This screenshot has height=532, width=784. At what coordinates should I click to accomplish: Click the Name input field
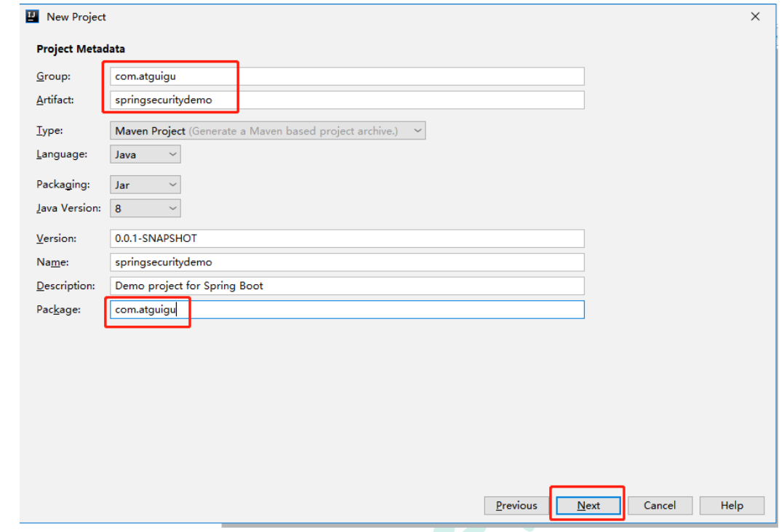coord(347,262)
